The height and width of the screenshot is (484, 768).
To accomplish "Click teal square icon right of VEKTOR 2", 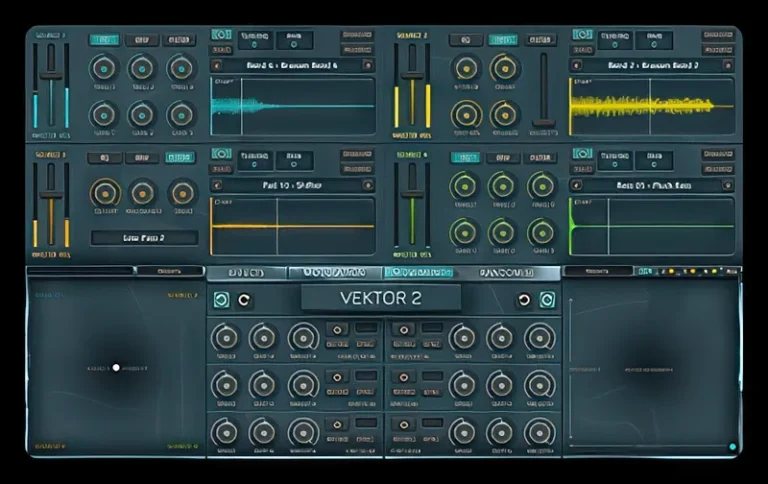I will pyautogui.click(x=547, y=300).
